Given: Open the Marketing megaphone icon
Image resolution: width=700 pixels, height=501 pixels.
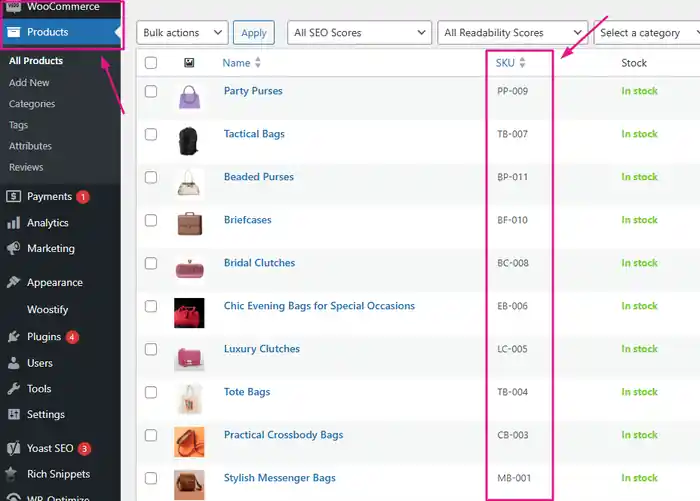Looking at the screenshot, I should (x=13, y=248).
